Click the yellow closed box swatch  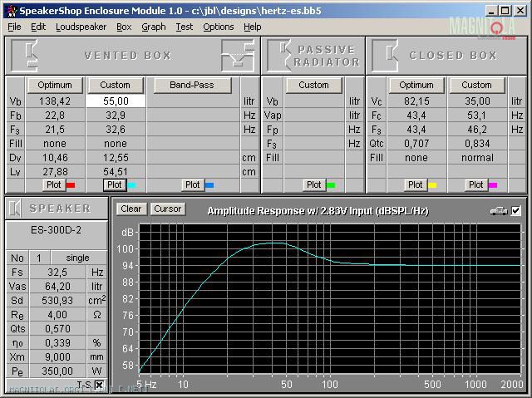[x=432, y=185]
